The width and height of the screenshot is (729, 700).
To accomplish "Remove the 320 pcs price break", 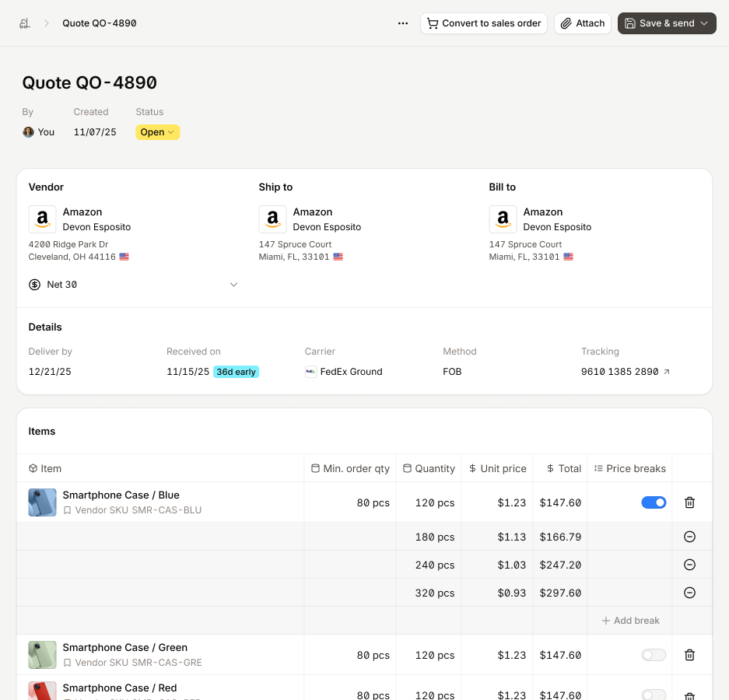I will click(689, 593).
